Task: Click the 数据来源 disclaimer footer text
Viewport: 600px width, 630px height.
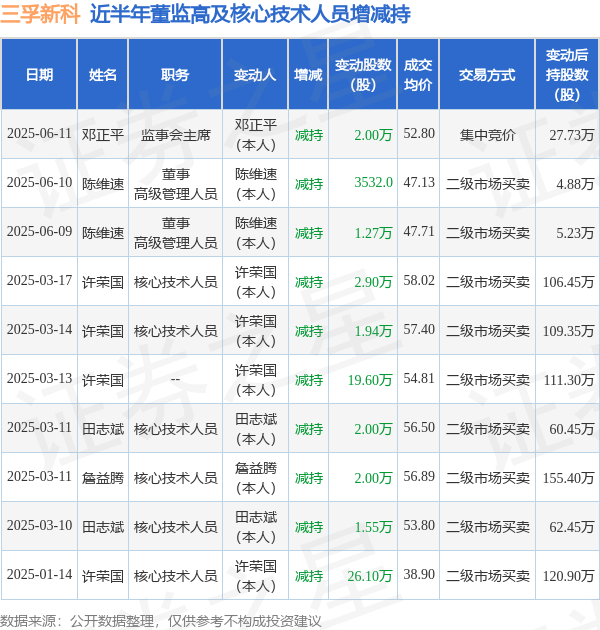Action: click(x=161, y=621)
